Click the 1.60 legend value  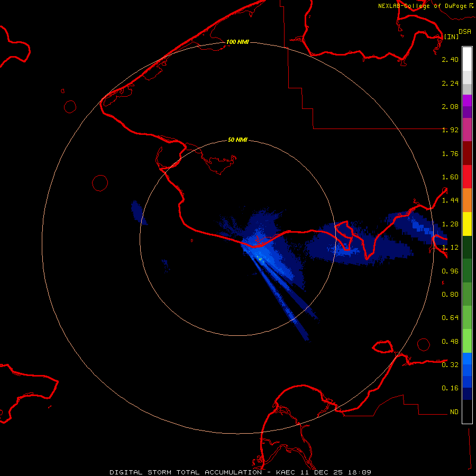(x=450, y=177)
